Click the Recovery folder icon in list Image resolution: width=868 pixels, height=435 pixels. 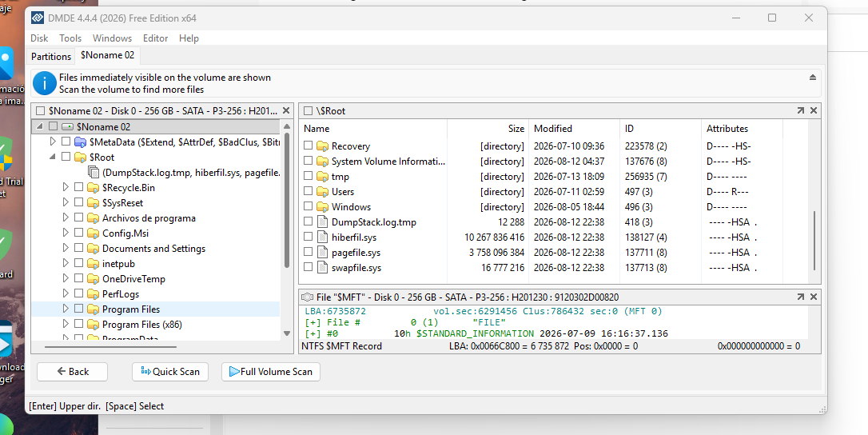[x=323, y=146]
